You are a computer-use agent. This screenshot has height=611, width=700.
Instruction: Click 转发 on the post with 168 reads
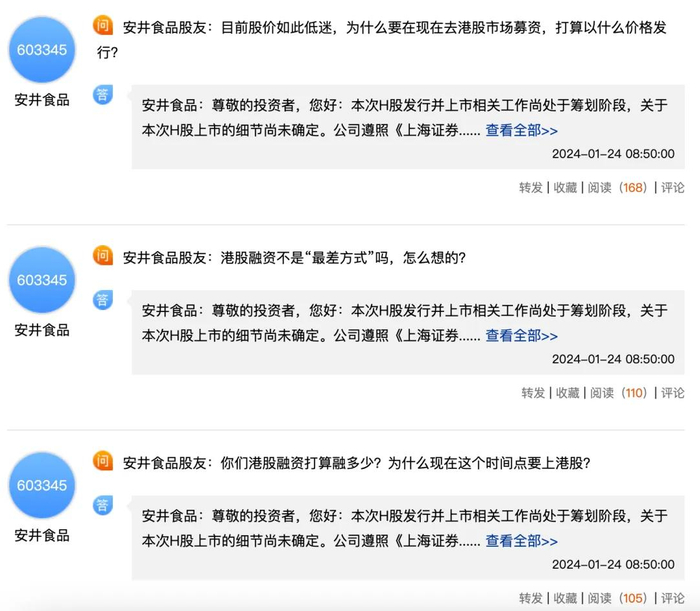pyautogui.click(x=531, y=187)
